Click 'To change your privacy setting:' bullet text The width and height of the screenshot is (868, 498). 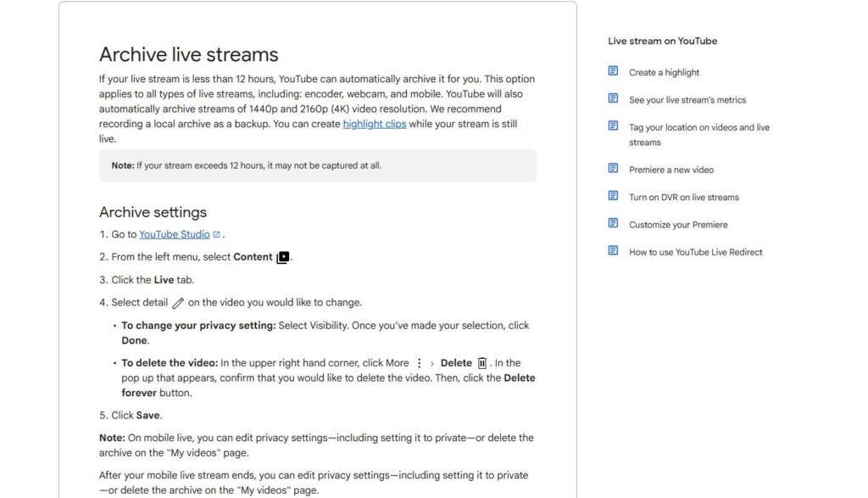point(198,326)
